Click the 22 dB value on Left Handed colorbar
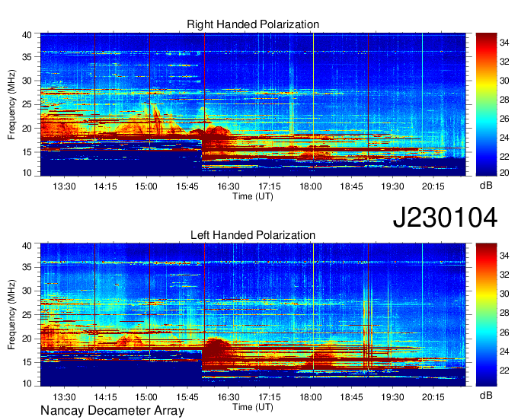Image resolution: width=518 pixels, height=420 pixels. click(x=504, y=371)
